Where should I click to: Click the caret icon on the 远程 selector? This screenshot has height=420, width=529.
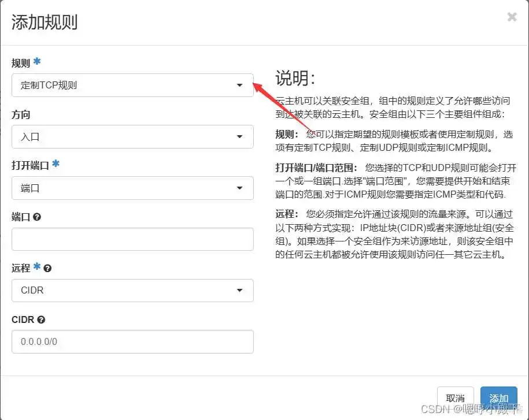240,291
